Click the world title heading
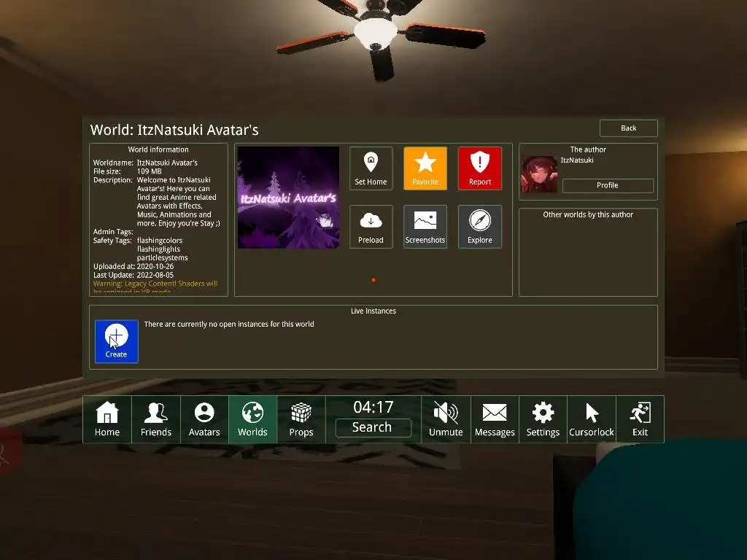747x560 pixels. pos(174,130)
